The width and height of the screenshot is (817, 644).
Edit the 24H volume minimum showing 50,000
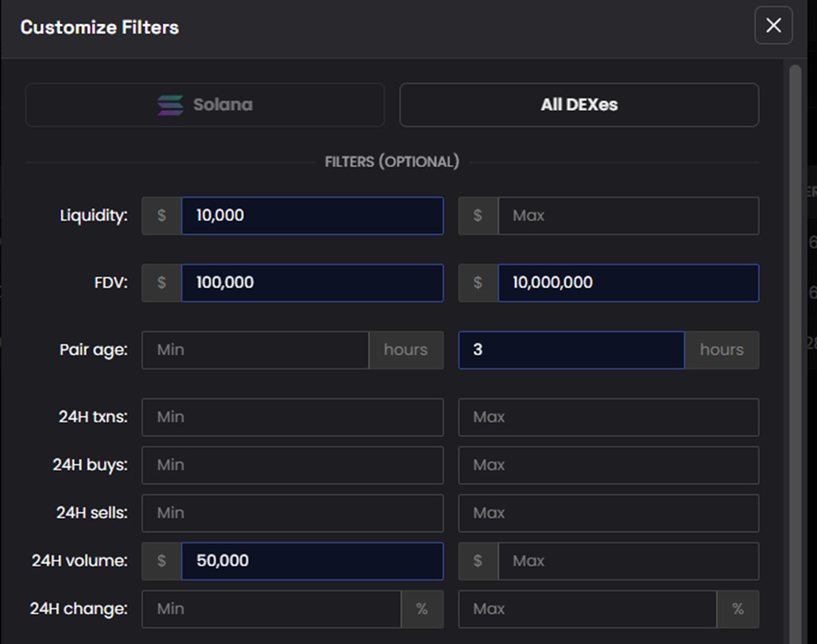pyautogui.click(x=312, y=561)
